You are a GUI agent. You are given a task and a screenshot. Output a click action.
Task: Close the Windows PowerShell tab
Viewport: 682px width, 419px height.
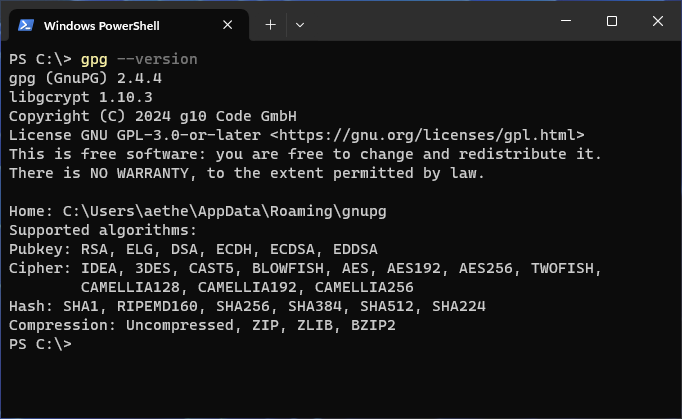[x=227, y=25]
